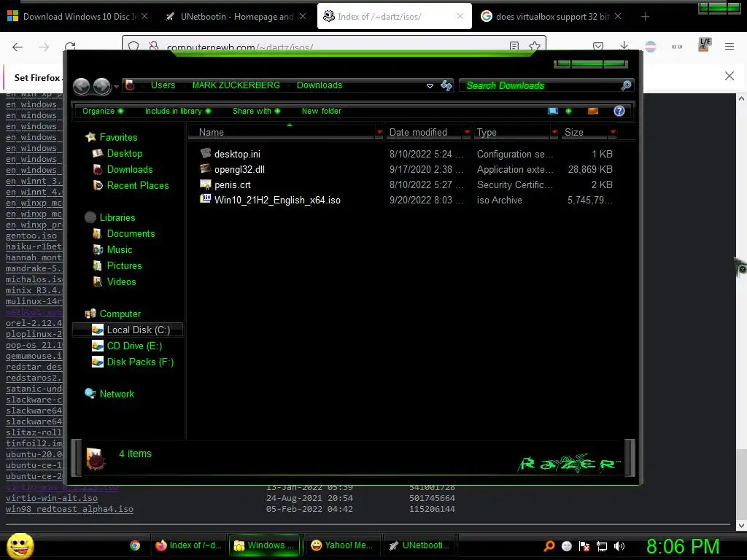747x560 pixels.
Task: Select the opengl32.dll file
Action: click(239, 169)
